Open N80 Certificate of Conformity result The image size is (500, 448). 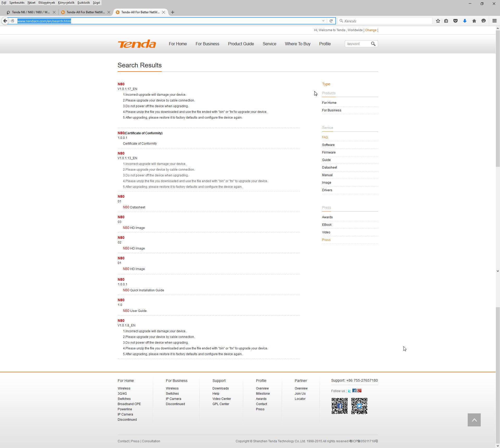coord(140,133)
